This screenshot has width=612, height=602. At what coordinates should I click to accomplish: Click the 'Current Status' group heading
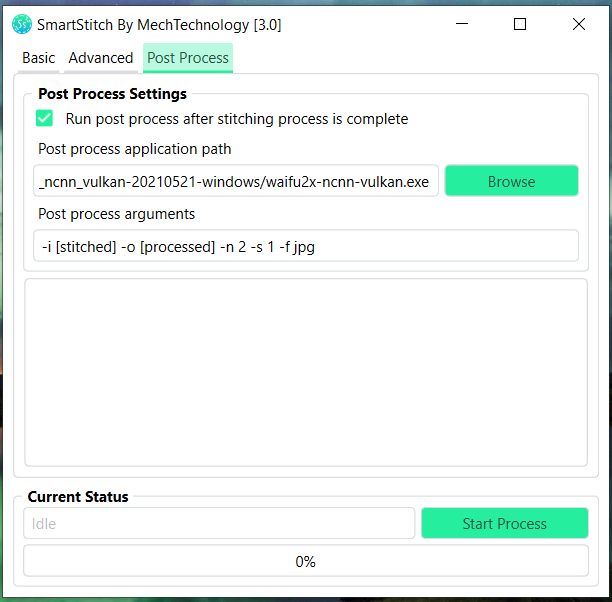click(x=78, y=497)
